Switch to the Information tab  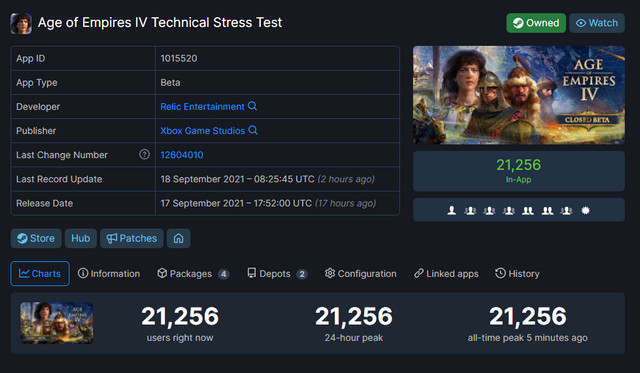click(109, 273)
